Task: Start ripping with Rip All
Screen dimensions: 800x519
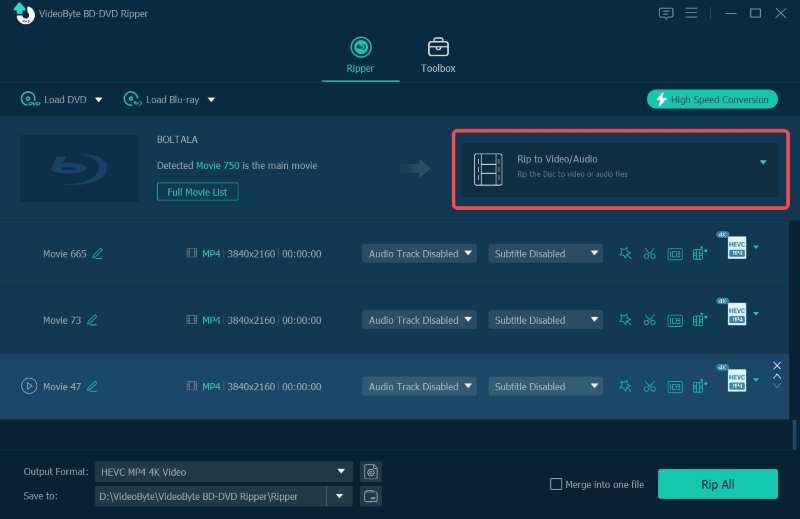Action: pos(717,484)
